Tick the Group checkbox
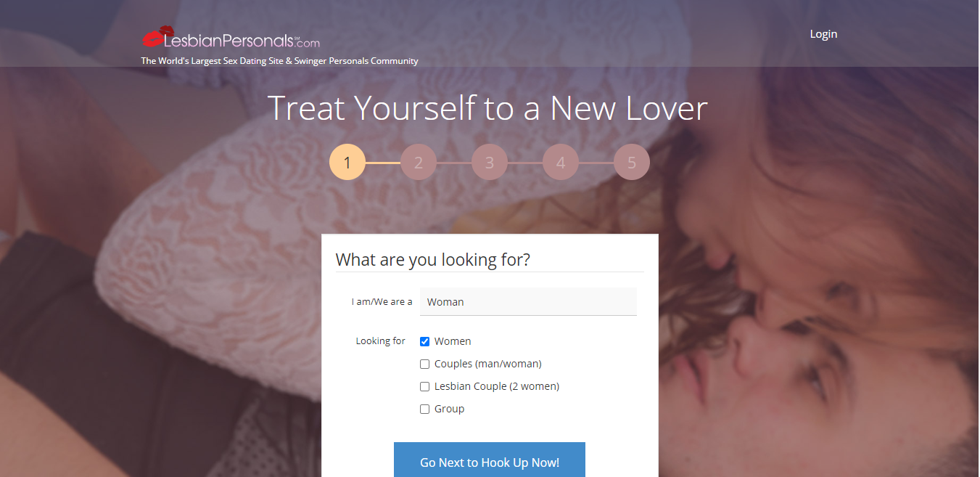 425,409
